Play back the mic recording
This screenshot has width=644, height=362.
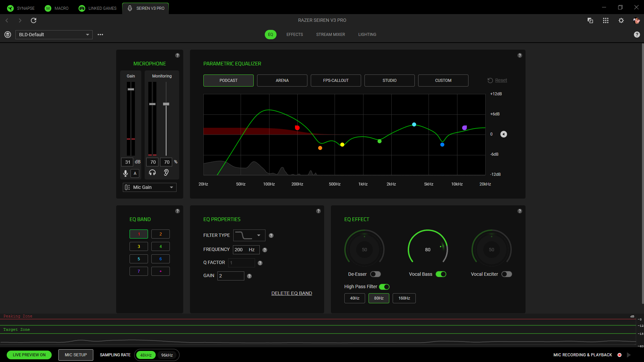(x=629, y=355)
